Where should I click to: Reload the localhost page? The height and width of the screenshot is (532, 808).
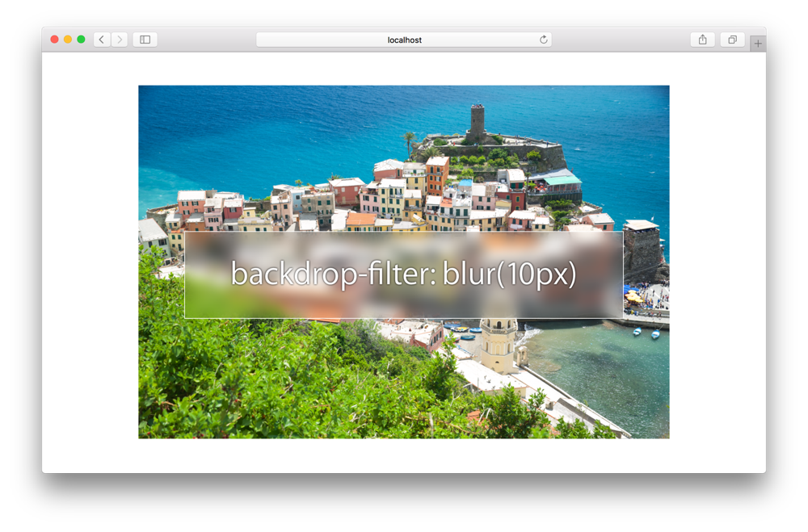click(x=544, y=40)
